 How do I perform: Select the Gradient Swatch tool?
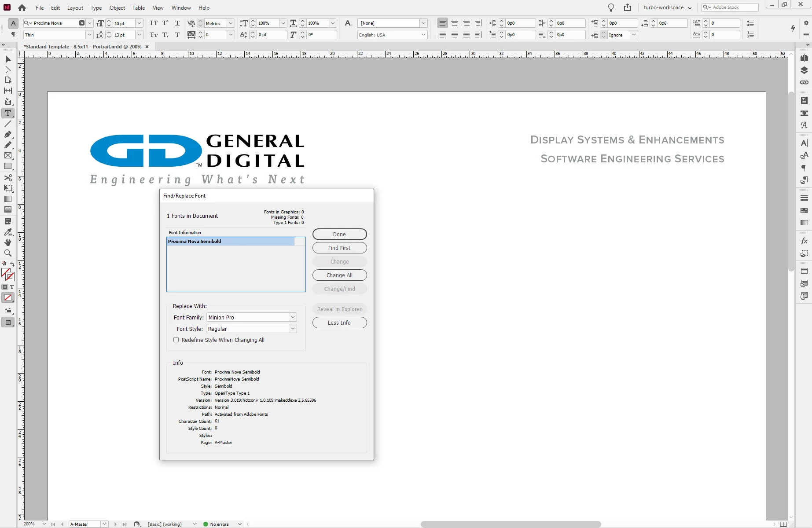tap(8, 199)
